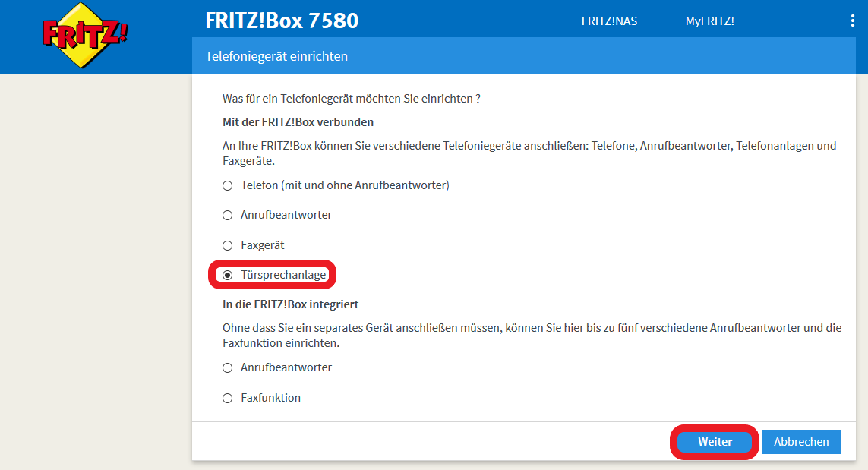
Task: Click the Türsprechanlage label text
Action: [x=282, y=275]
